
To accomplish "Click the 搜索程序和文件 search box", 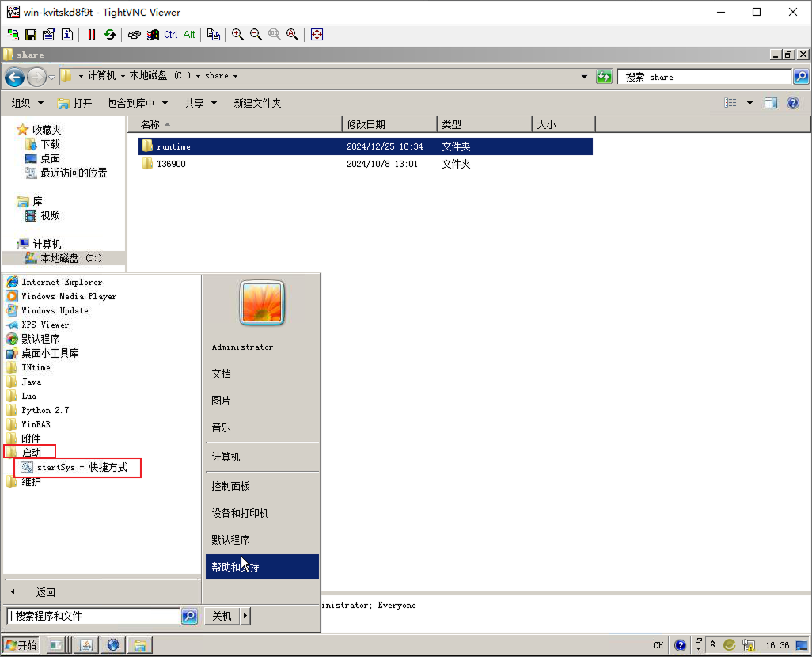I will 93,616.
